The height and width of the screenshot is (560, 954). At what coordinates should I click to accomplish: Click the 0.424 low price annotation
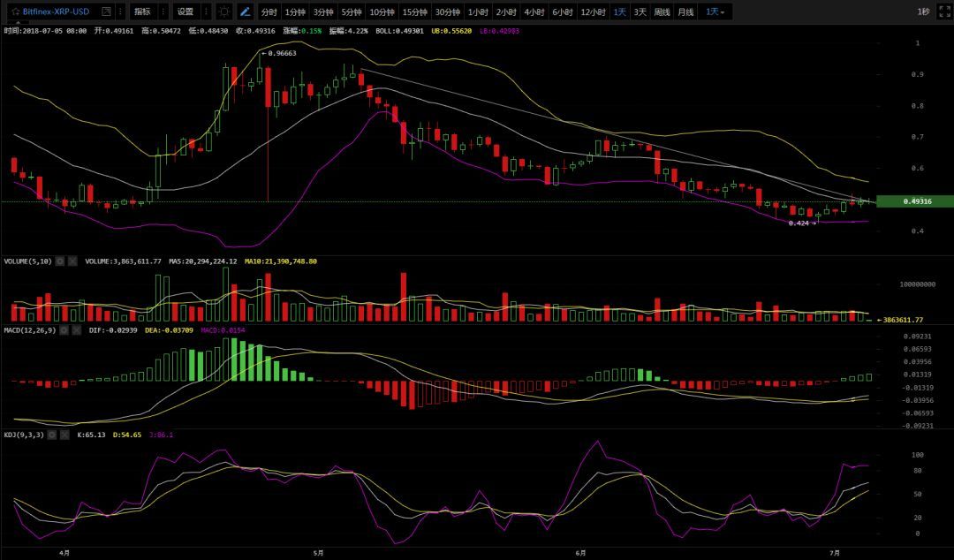(x=802, y=223)
